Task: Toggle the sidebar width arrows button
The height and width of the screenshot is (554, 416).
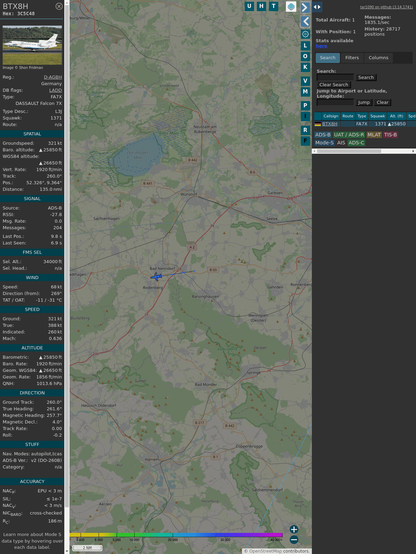Action: 317,7
